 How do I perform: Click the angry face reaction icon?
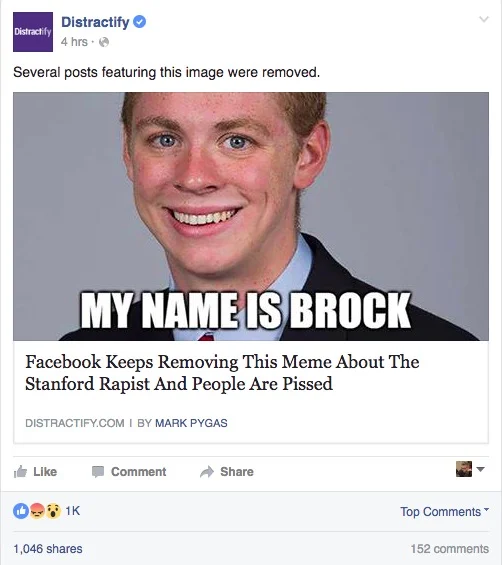(37, 511)
